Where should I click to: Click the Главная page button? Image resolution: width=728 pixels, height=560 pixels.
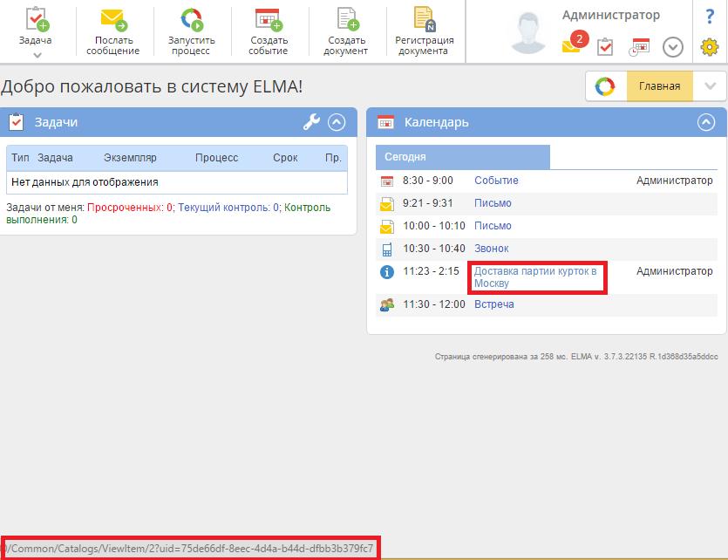click(x=659, y=86)
